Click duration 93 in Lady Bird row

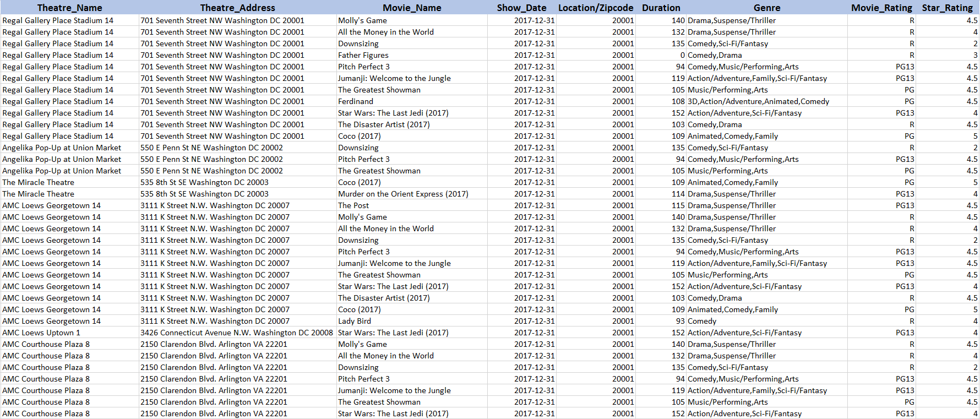pos(661,321)
